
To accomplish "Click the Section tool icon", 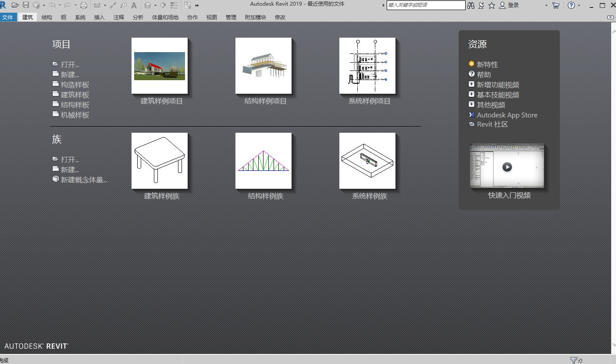I will (163, 5).
